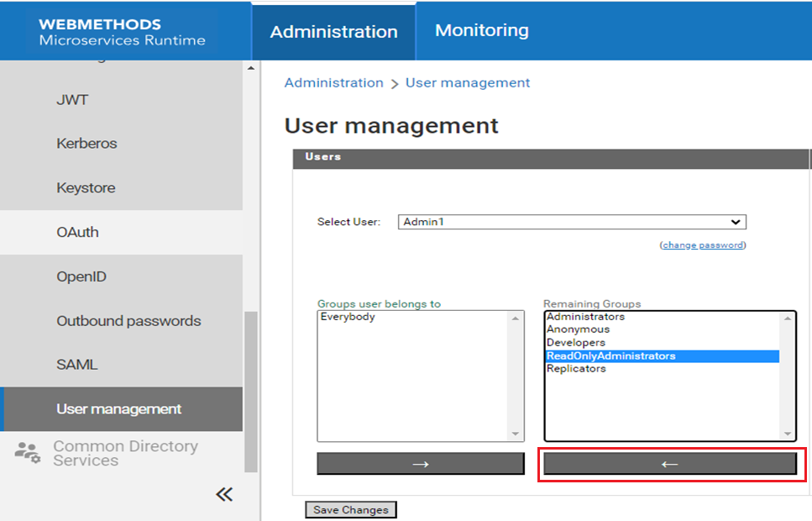Click left arrow button to add group
Viewport: 812px width, 521px height.
(669, 464)
